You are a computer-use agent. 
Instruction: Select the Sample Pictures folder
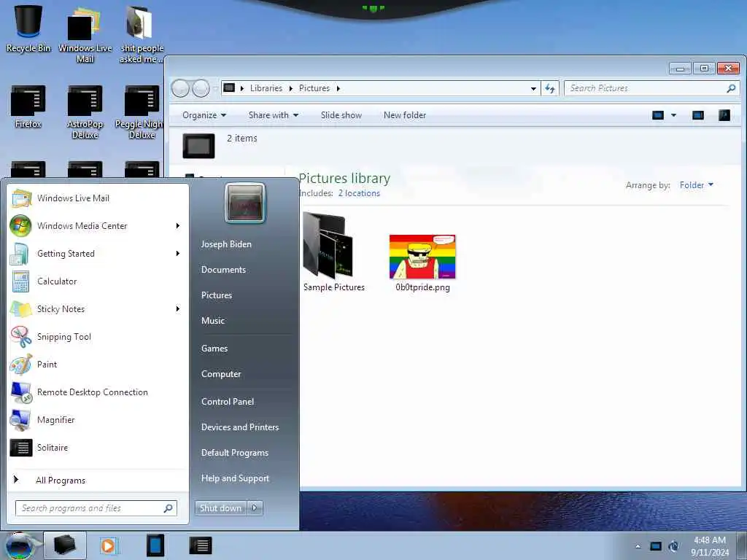click(x=333, y=252)
